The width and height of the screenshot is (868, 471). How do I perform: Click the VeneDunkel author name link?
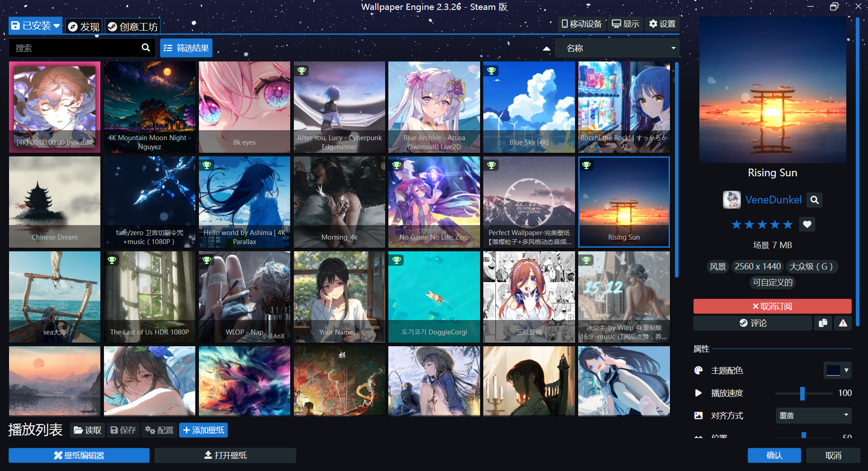click(x=773, y=200)
